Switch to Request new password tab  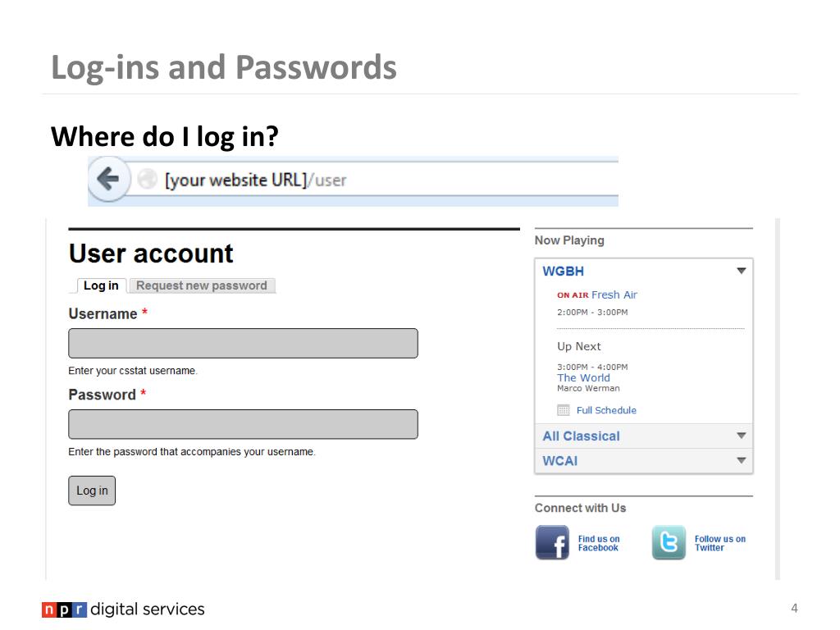pyautogui.click(x=202, y=285)
